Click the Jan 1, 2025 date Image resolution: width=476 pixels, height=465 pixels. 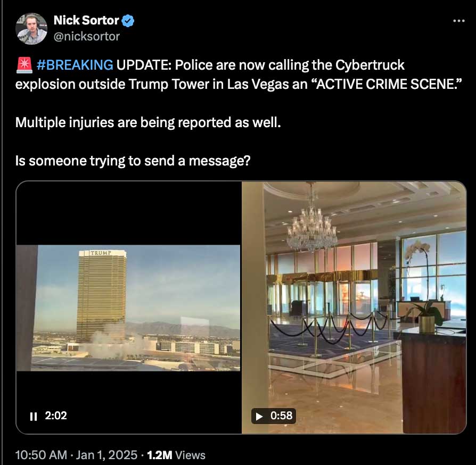[106, 455]
